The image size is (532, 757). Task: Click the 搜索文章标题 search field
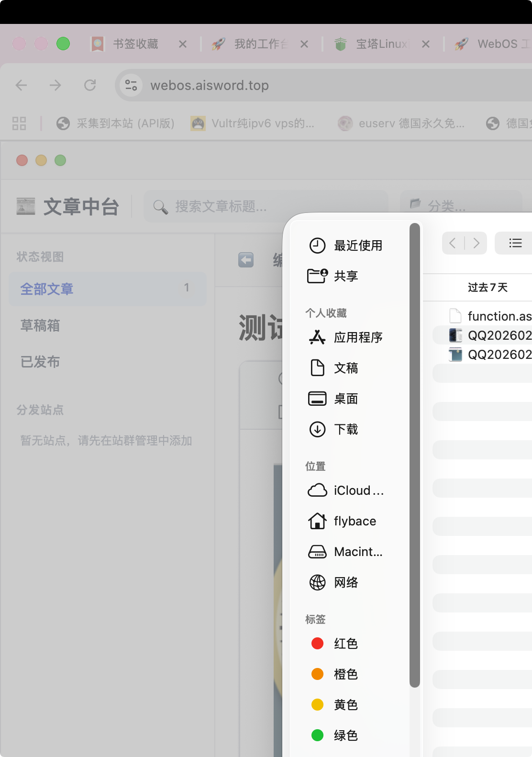pyautogui.click(x=266, y=206)
